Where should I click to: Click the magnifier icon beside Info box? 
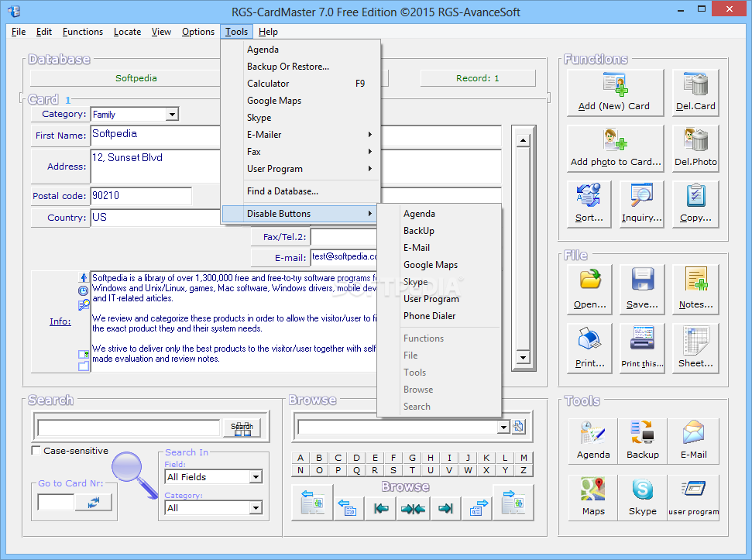tap(84, 304)
